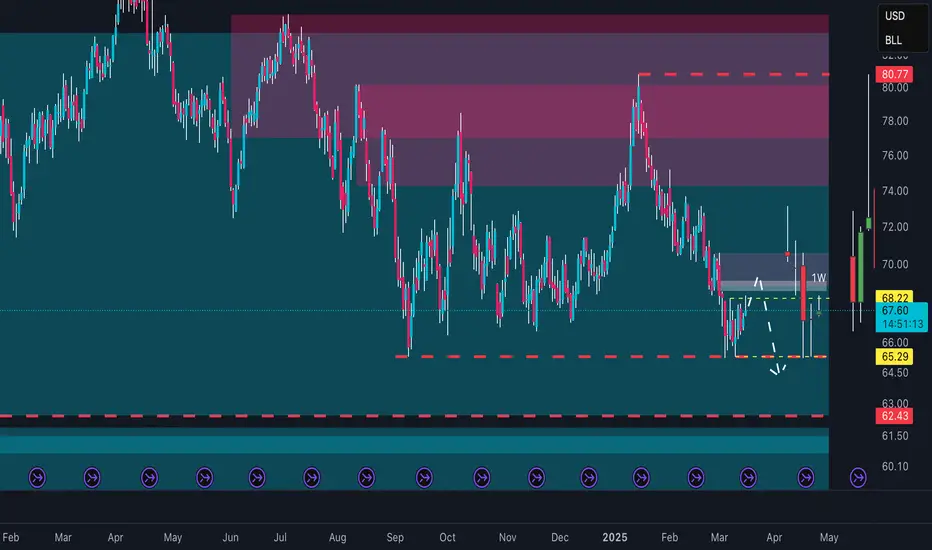Click the 70.00 price scale value
932x550 pixels.
point(895,265)
